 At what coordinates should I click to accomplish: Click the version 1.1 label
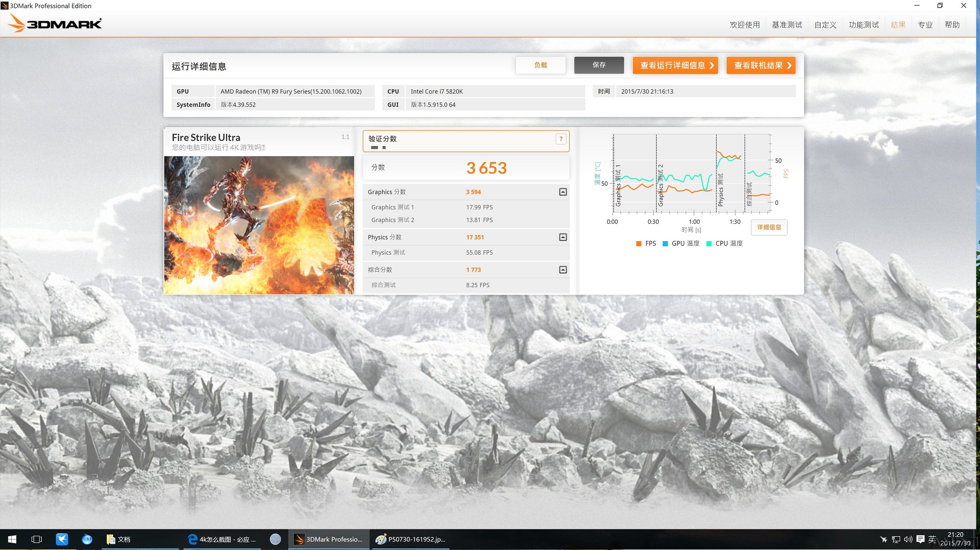pos(345,137)
